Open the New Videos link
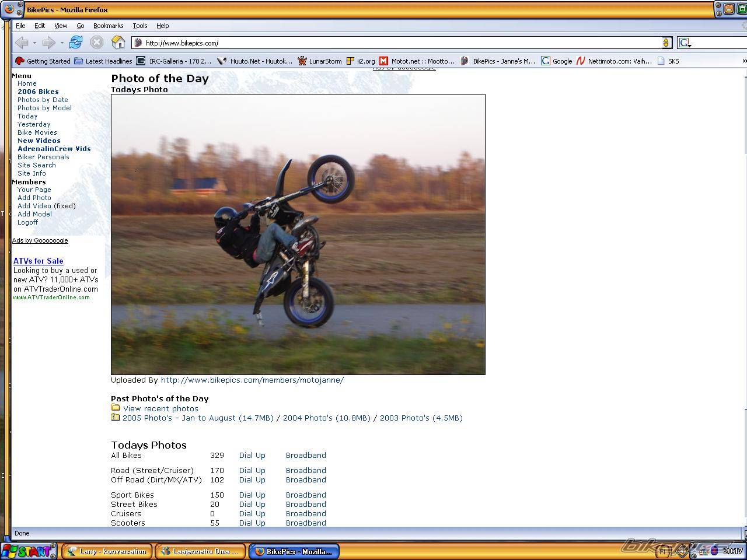This screenshot has height=560, width=747. click(x=39, y=141)
